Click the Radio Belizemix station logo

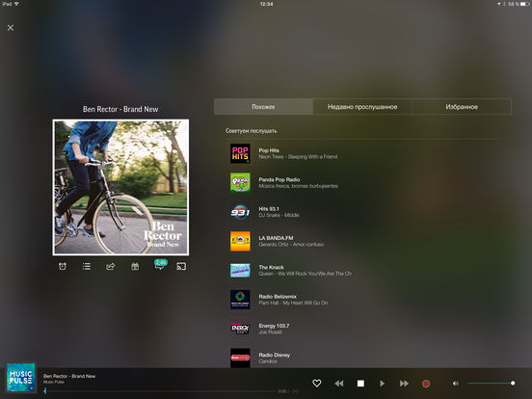[x=240, y=300]
